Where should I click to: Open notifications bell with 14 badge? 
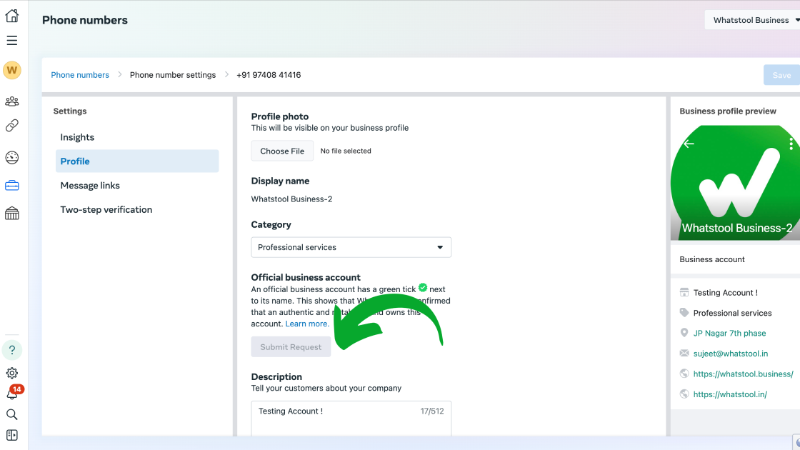point(12,393)
